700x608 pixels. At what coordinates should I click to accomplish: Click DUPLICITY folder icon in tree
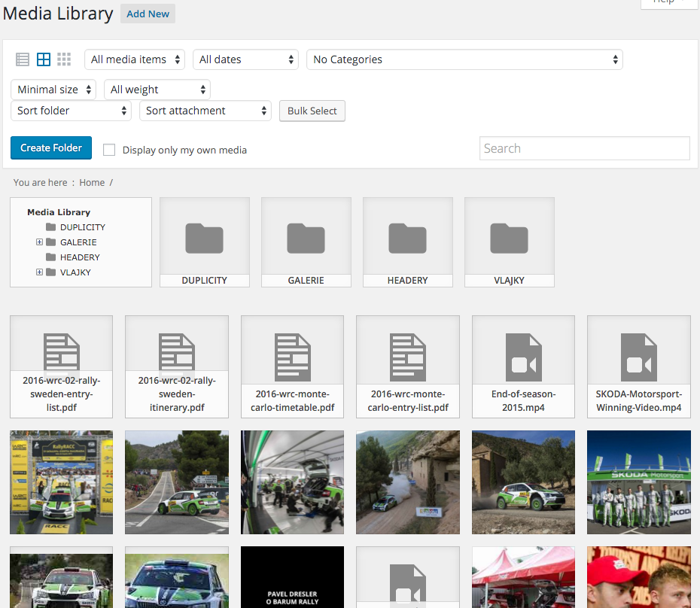(x=51, y=226)
